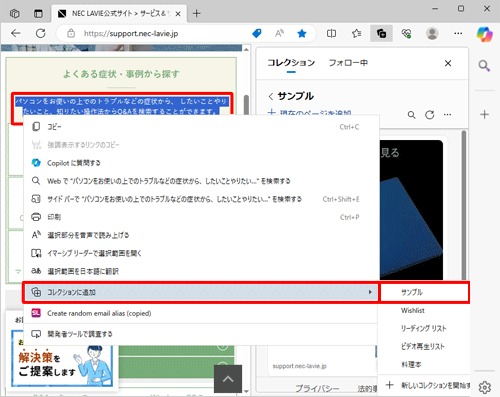Open the sidebar search icon

pyautogui.click(x=484, y=66)
